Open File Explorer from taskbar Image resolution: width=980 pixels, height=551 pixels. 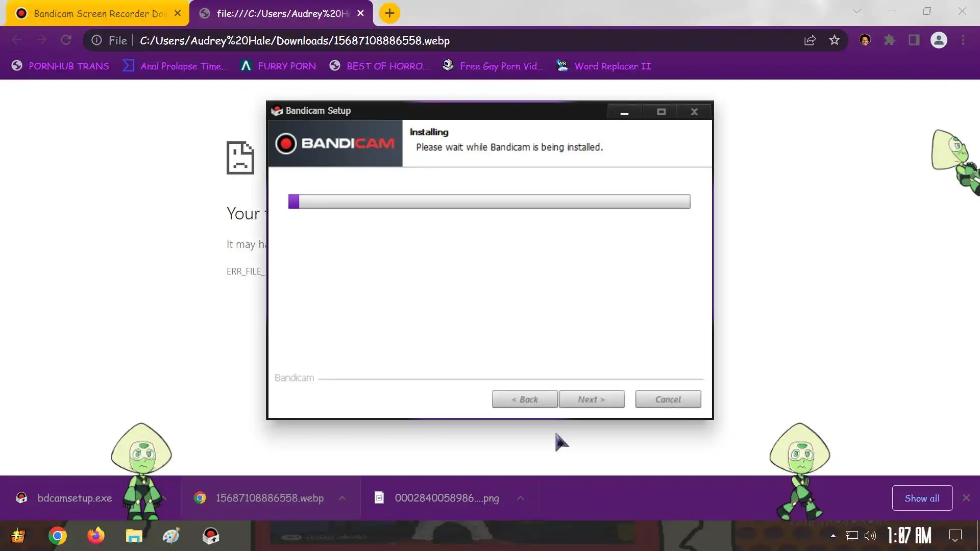(134, 536)
